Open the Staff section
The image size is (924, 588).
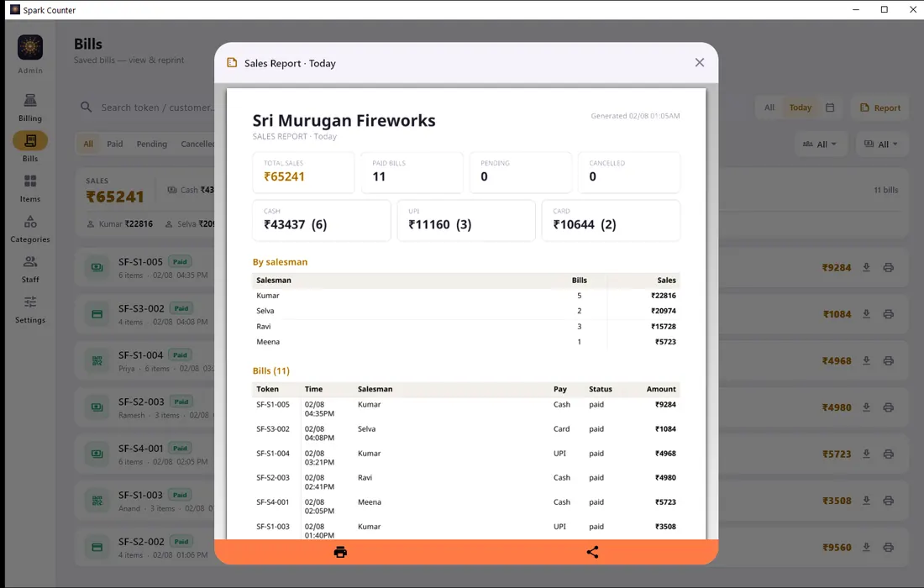click(x=30, y=270)
